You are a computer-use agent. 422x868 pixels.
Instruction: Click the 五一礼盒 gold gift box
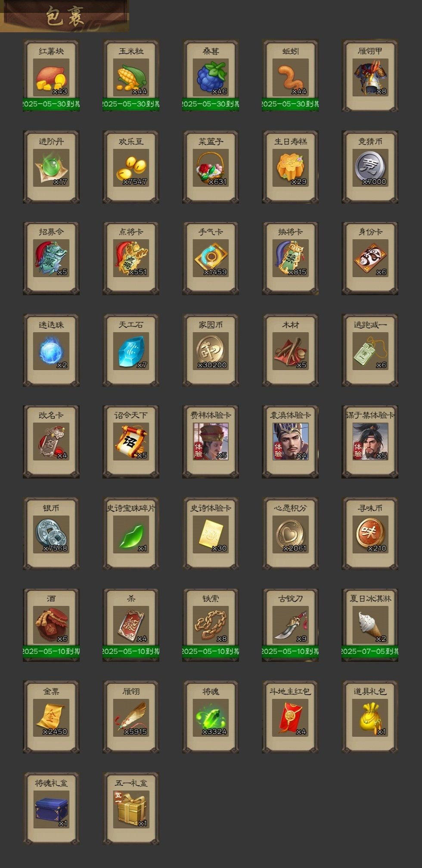click(x=131, y=808)
